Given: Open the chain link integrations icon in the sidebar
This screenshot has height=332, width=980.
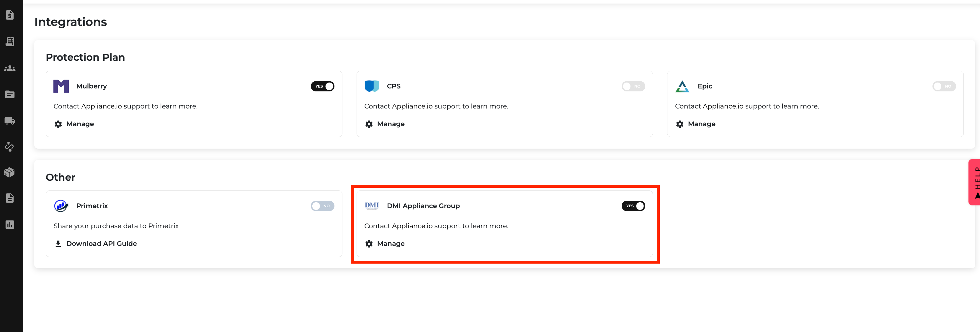Looking at the screenshot, I should coord(10,147).
